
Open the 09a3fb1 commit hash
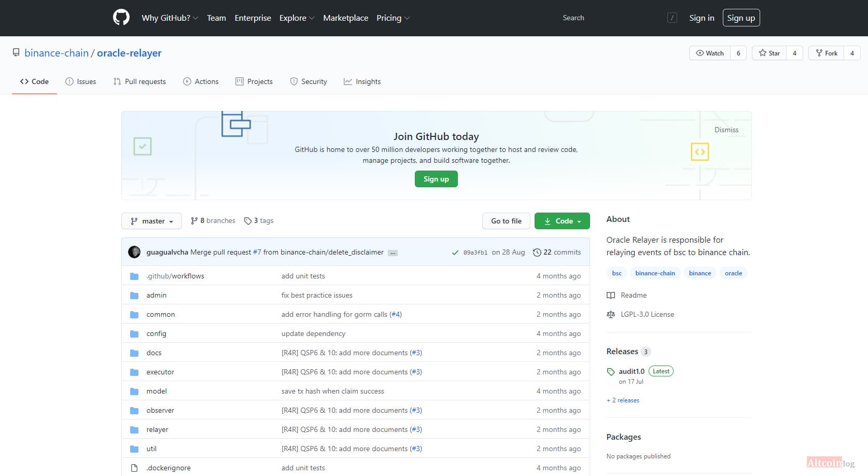click(x=475, y=253)
